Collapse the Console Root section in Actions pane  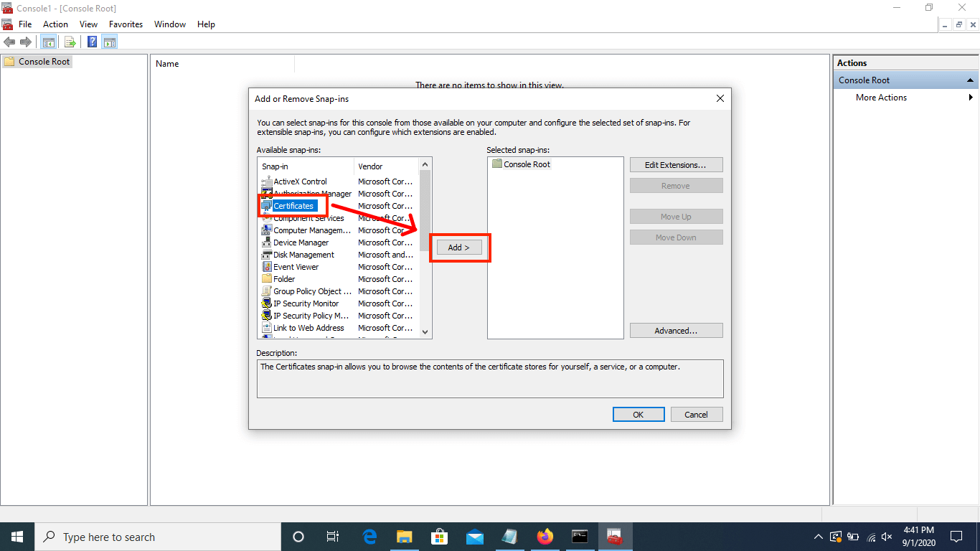pyautogui.click(x=969, y=80)
